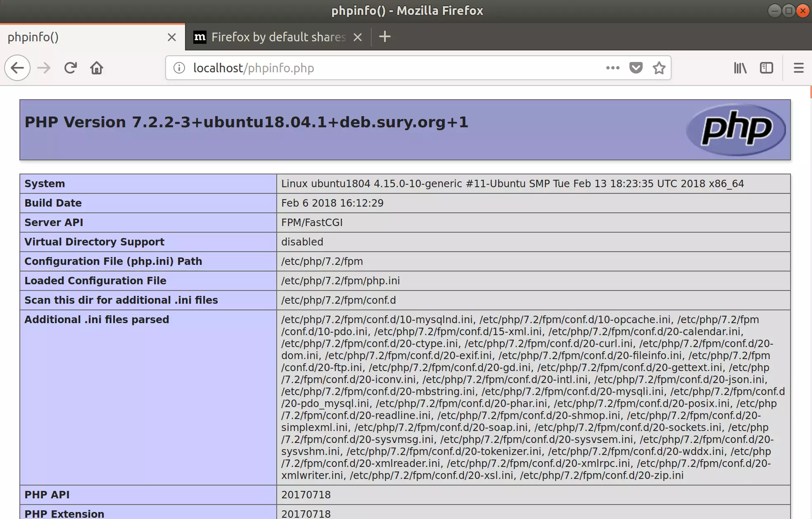Screen dimensions: 812x519
Task: Open a new tab with the plus button
Action: pos(385,37)
